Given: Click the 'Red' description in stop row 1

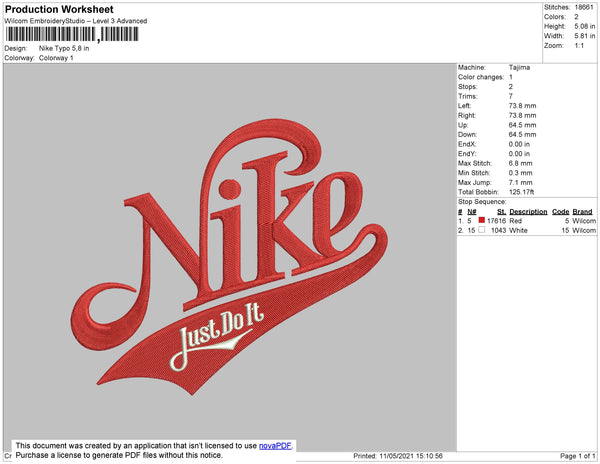Looking at the screenshot, I should point(515,221).
